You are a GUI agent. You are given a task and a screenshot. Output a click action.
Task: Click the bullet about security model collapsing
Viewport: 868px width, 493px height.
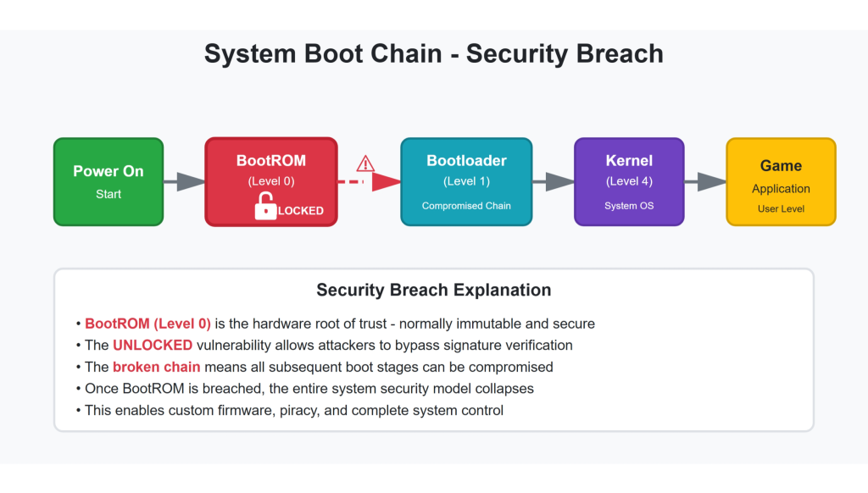[309, 388]
